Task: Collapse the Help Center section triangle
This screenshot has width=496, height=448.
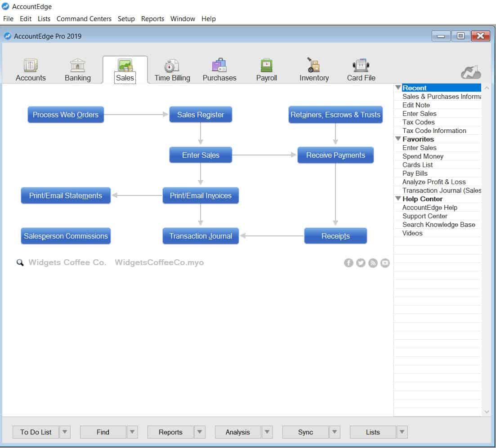Action: click(398, 198)
